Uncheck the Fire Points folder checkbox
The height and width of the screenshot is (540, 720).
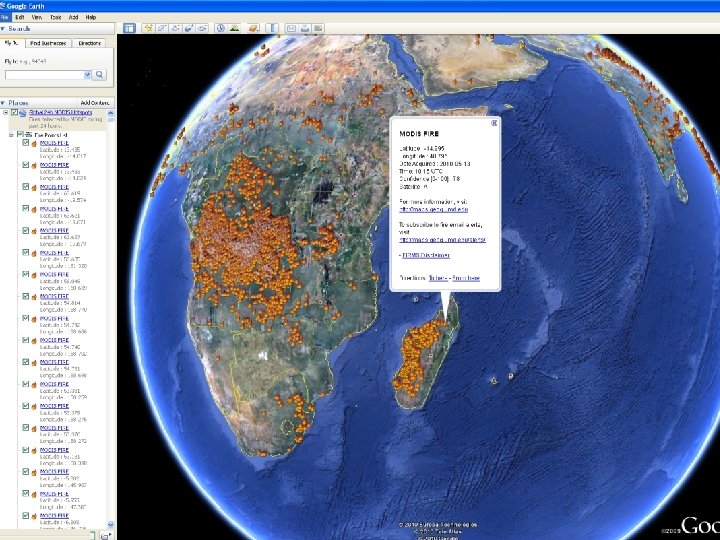[20, 135]
